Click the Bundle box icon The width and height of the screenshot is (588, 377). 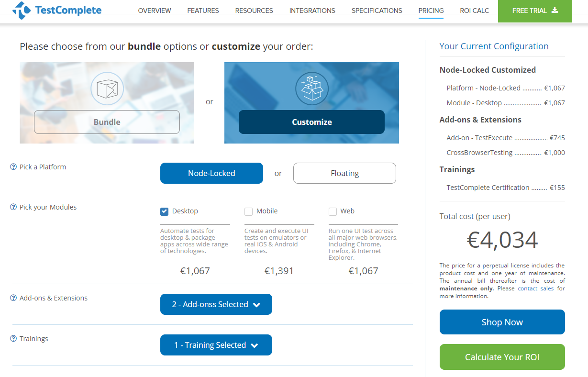(107, 89)
